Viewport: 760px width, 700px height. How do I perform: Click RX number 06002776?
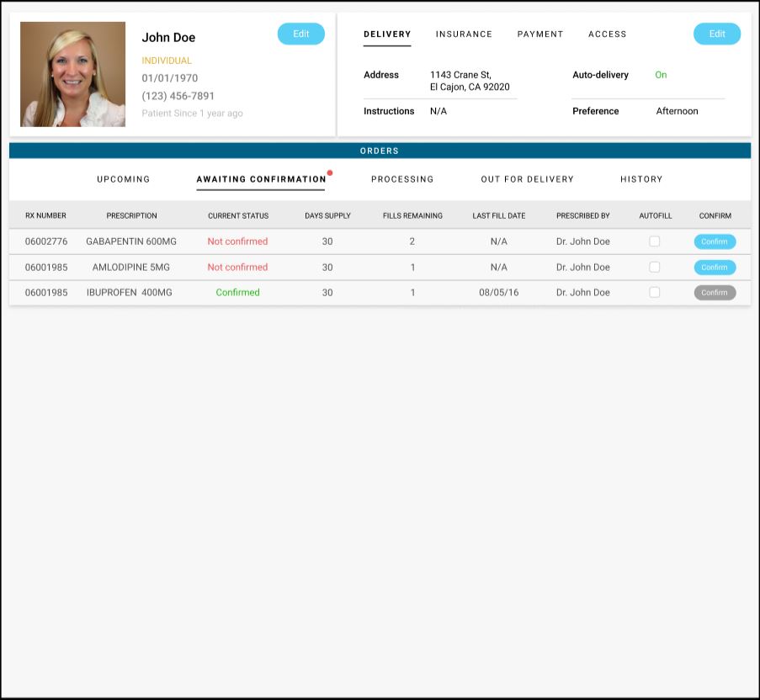click(x=45, y=241)
